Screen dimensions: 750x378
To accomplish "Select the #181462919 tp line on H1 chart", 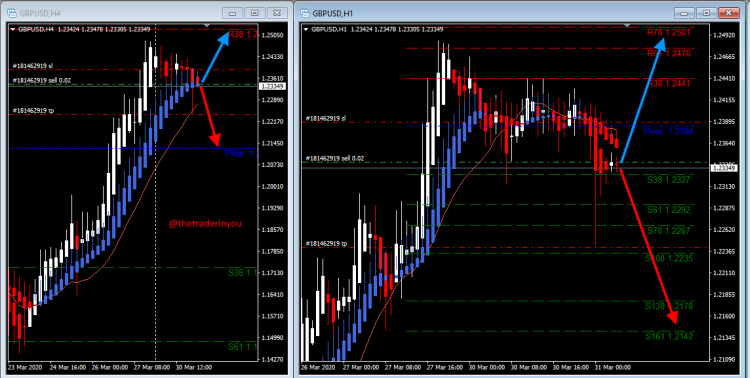I will 327,244.
